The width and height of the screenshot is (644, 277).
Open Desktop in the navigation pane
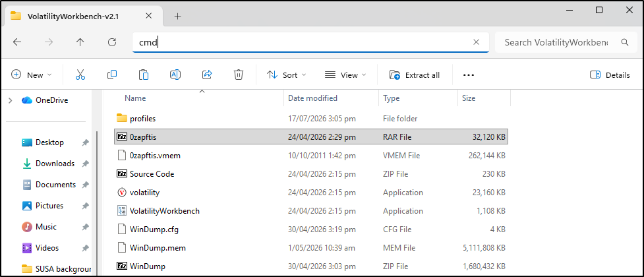(49, 142)
